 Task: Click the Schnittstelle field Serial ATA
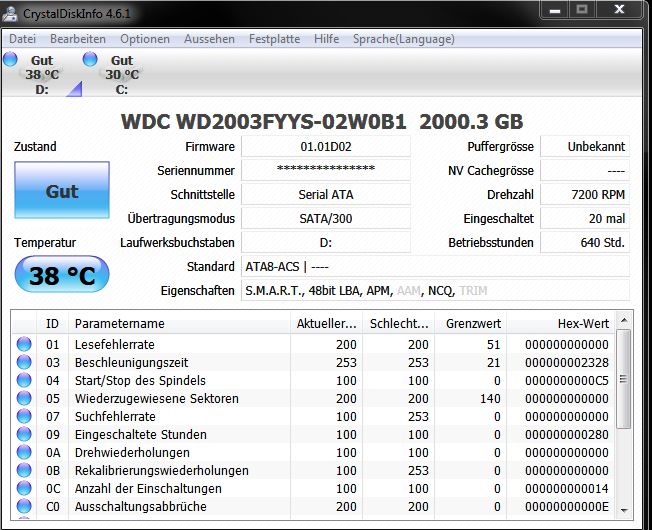[x=326, y=194]
